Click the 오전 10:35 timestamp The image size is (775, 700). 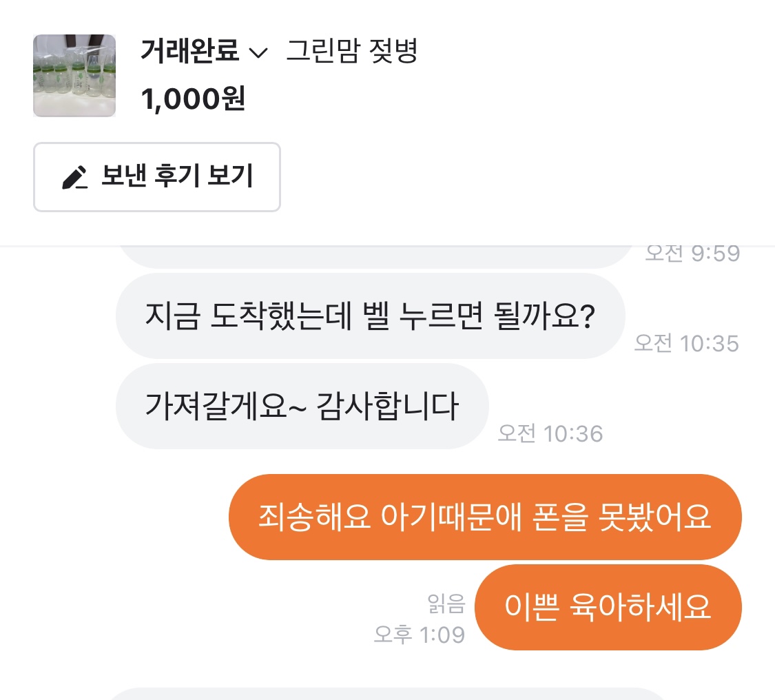686,343
